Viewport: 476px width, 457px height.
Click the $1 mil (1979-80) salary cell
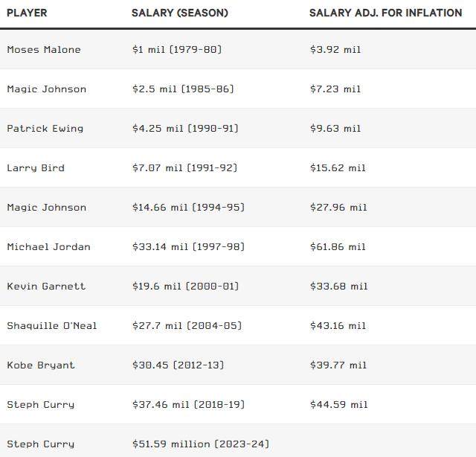[x=176, y=50]
